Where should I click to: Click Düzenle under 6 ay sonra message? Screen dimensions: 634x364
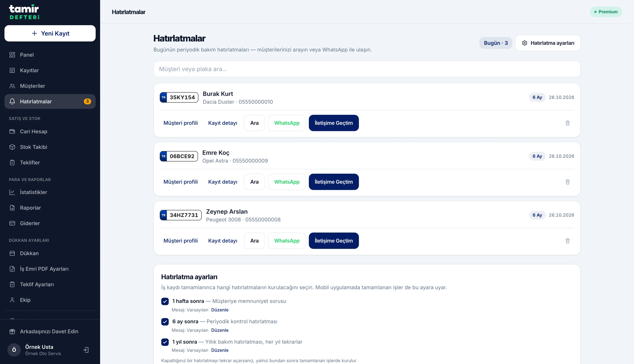click(220, 330)
